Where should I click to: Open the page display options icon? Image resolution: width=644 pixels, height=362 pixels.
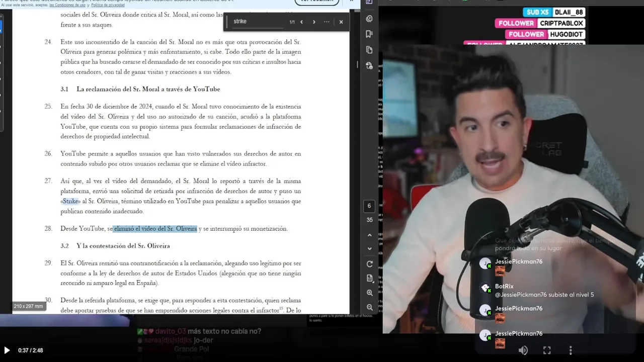369,278
